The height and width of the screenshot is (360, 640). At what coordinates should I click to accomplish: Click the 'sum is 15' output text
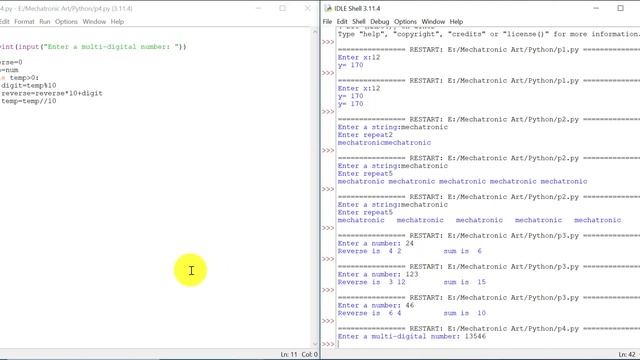465,282
